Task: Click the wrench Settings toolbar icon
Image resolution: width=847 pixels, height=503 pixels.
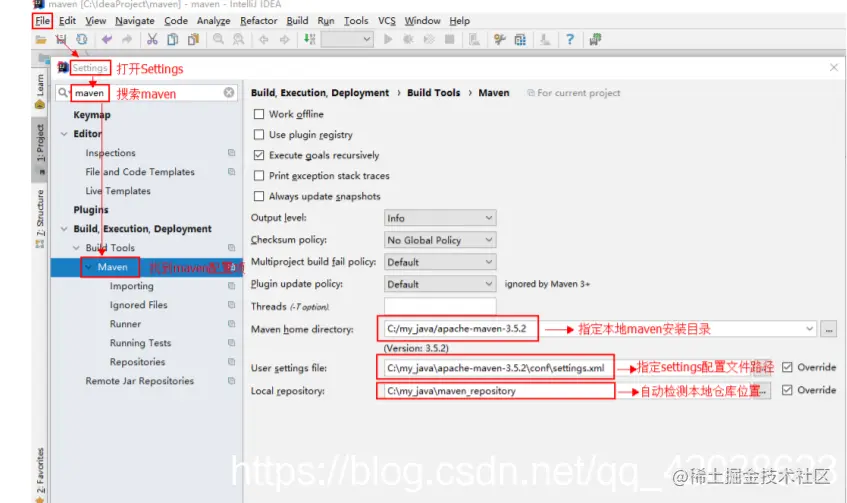Action: 500,39
